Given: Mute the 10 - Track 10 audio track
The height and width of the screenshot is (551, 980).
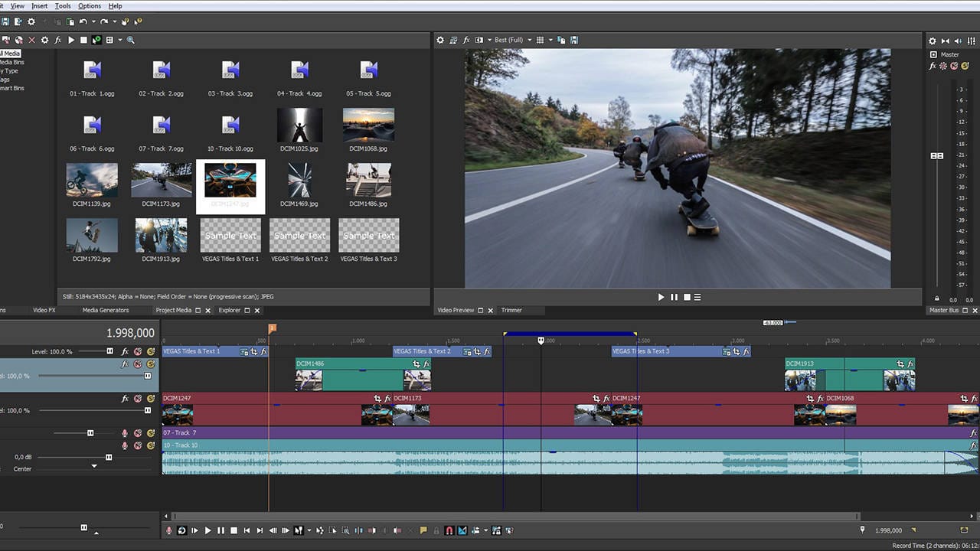Looking at the screenshot, I should [x=138, y=445].
